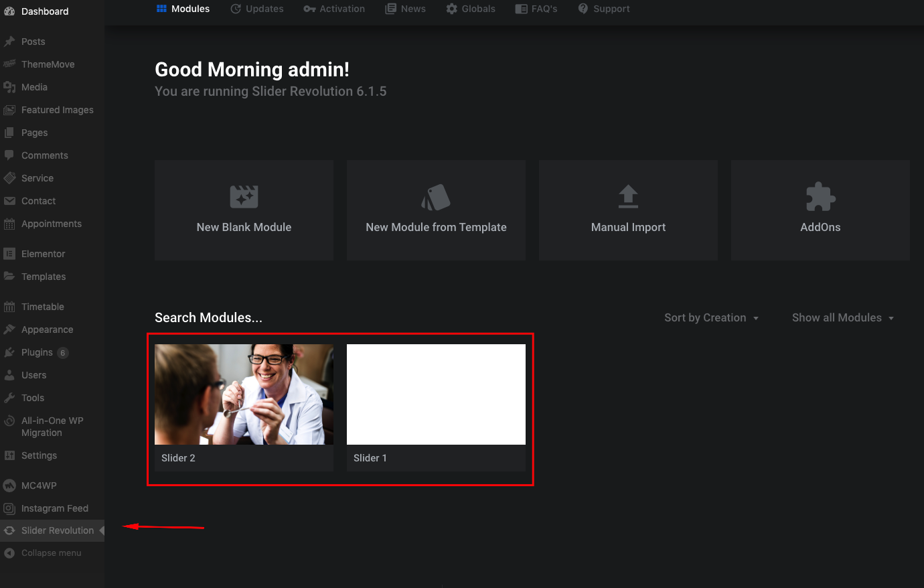This screenshot has width=924, height=588.
Task: Open the Globals settings tab
Action: pyautogui.click(x=471, y=9)
